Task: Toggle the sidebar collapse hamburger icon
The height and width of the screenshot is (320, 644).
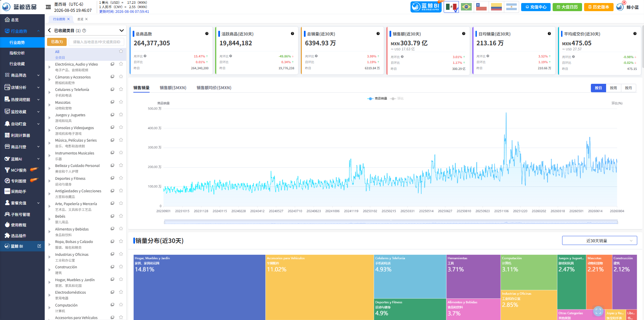Action: click(48, 7)
